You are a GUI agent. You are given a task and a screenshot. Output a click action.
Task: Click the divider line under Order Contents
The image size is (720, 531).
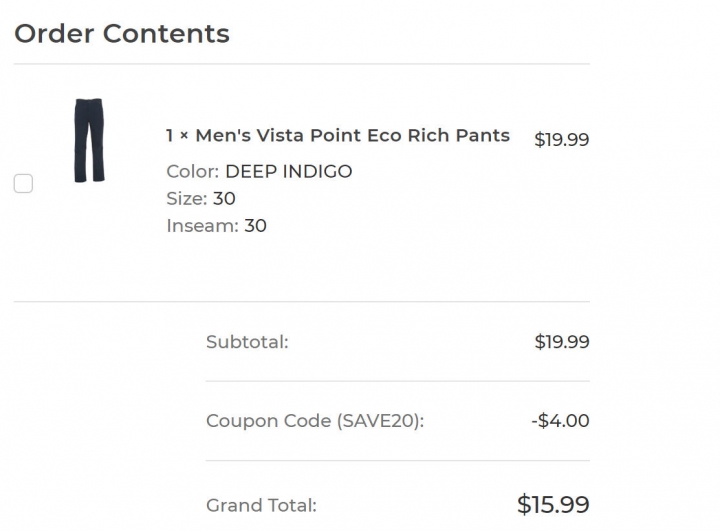[x=302, y=64]
